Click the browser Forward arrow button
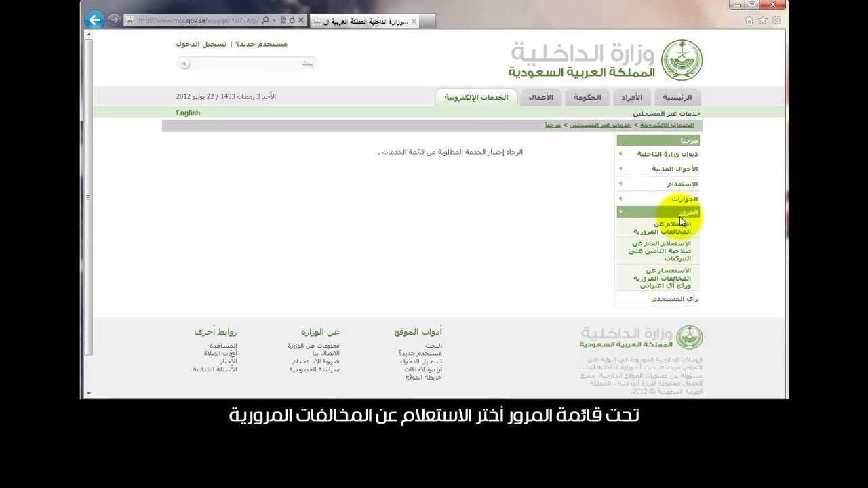868x488 pixels. [x=113, y=20]
